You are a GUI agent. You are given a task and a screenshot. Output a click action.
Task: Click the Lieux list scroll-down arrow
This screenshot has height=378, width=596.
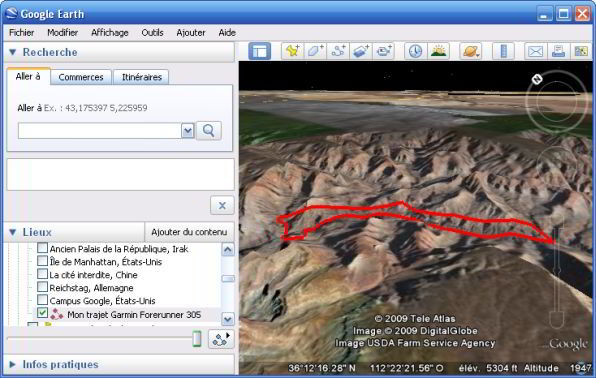[x=228, y=319]
